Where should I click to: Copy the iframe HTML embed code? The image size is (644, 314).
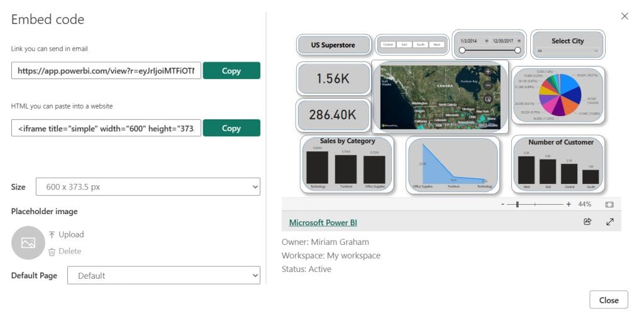231,128
